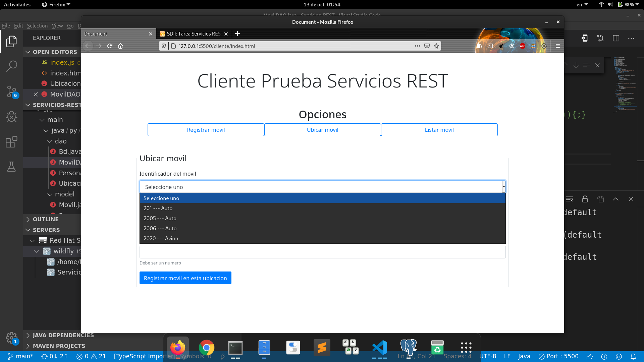Open Source Control view with badge
This screenshot has height=362, width=644.
(11, 91)
